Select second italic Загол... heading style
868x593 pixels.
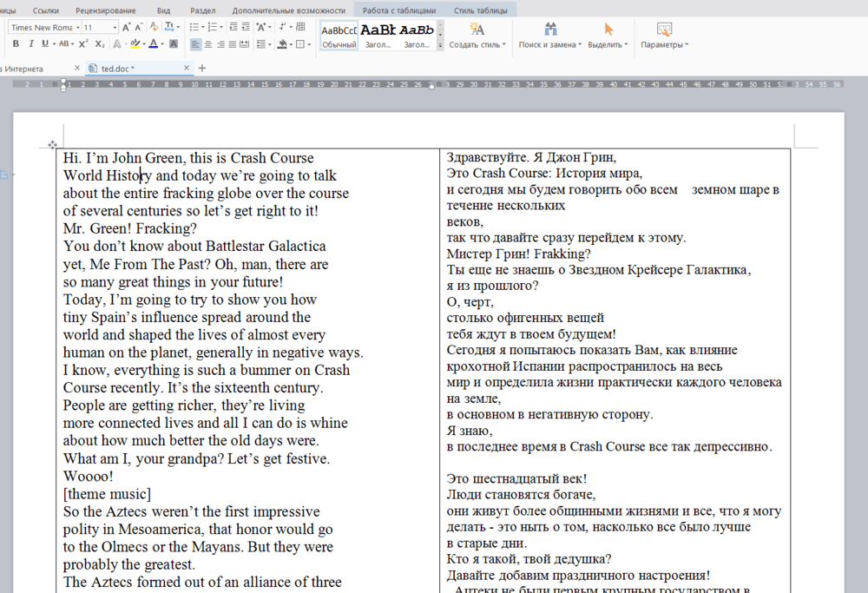click(417, 36)
